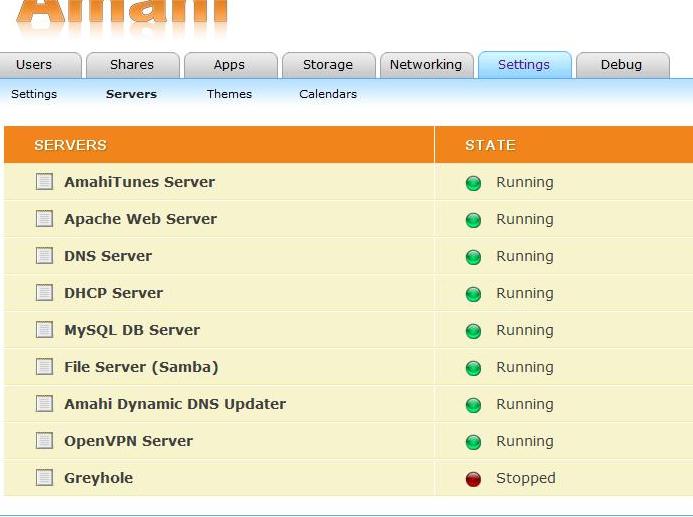Expand the File Server (Samba) entry

point(141,367)
